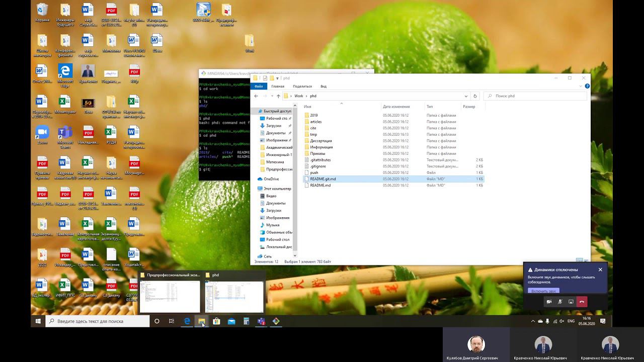This screenshot has height=362, width=644.
Task: Dismiss the 'Динамики отключены' notification
Action: 600,270
